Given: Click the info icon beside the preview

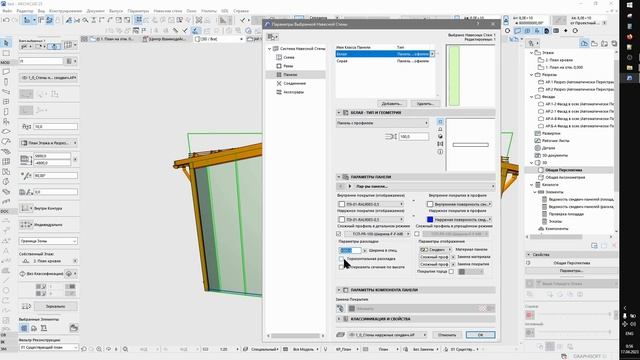Looking at the screenshot, I should pos(440,151).
